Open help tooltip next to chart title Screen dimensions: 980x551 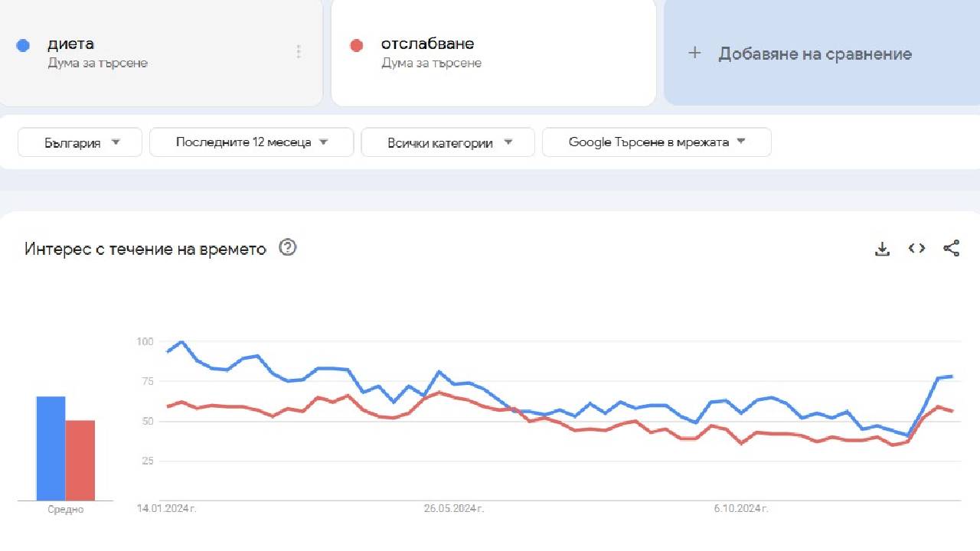287,247
